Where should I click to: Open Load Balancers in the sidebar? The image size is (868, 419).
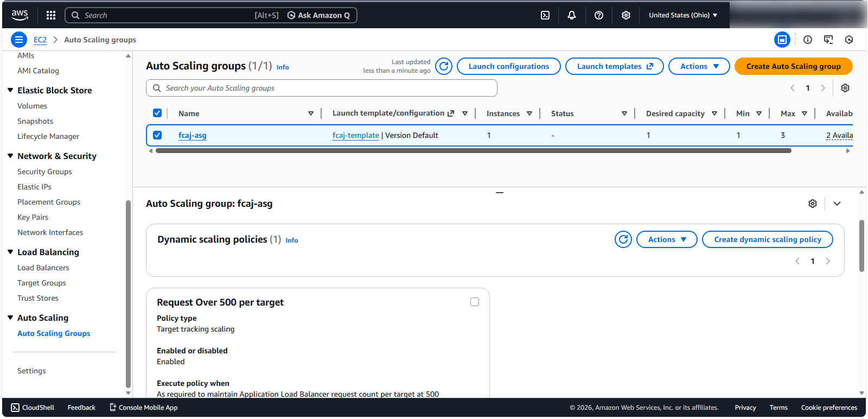(43, 268)
